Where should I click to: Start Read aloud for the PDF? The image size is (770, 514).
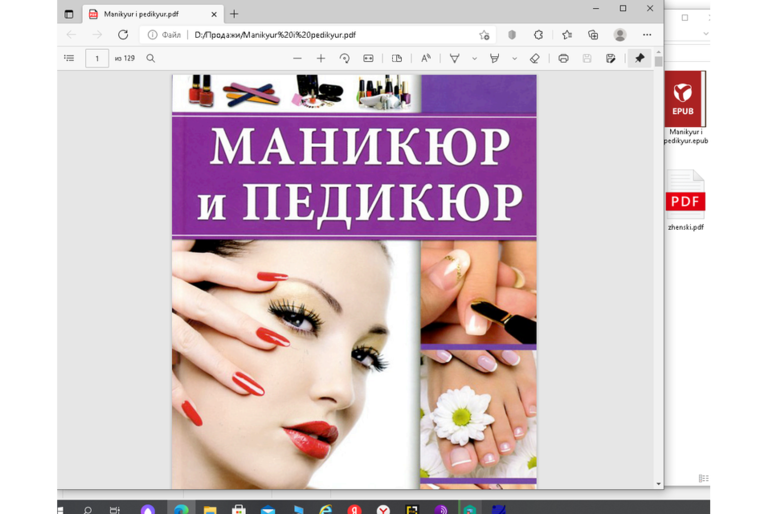426,58
